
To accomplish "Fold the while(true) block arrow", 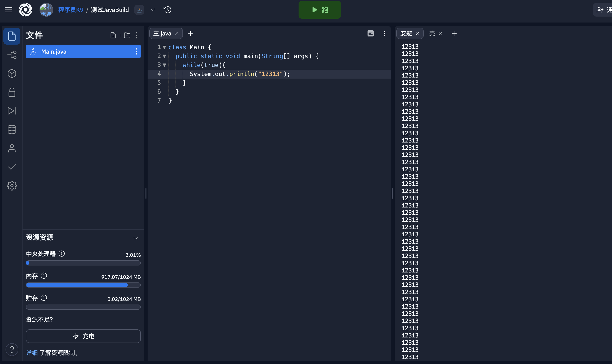I will tap(164, 65).
